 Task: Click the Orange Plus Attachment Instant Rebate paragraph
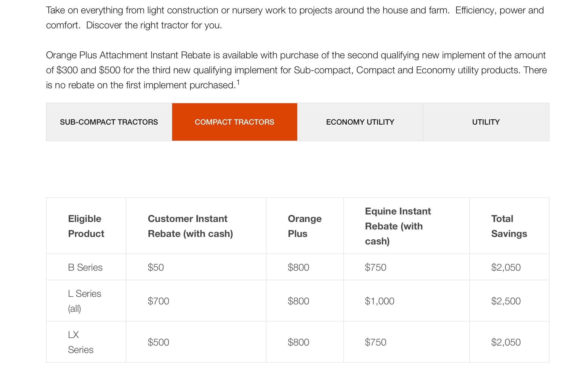pyautogui.click(x=296, y=70)
